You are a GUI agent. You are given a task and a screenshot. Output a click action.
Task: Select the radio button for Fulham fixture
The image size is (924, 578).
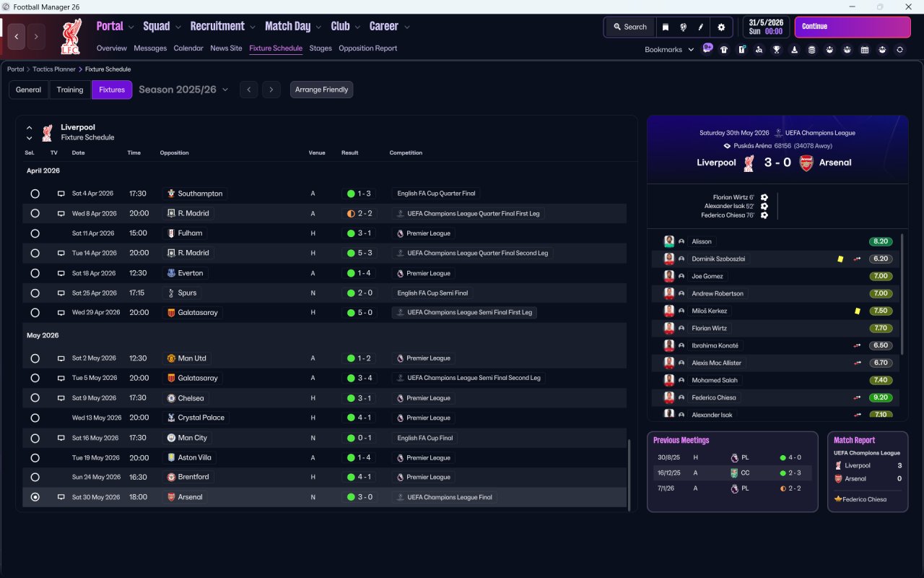coord(35,233)
